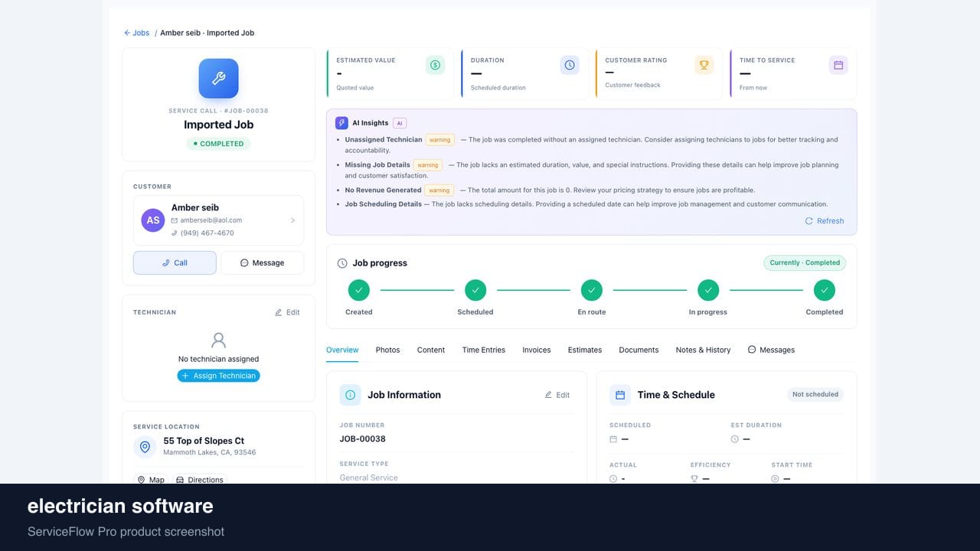View the Documents tab
Viewport: 980px width, 551px height.
coord(639,350)
